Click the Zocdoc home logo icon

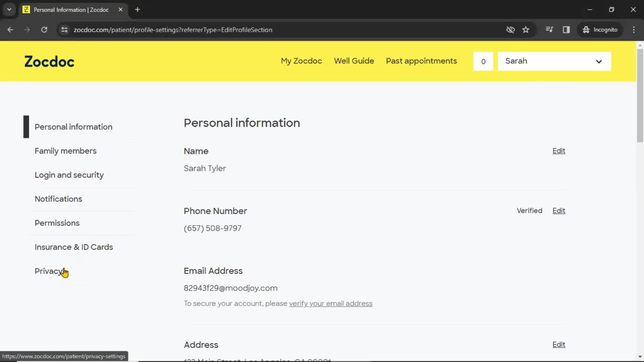49,61
